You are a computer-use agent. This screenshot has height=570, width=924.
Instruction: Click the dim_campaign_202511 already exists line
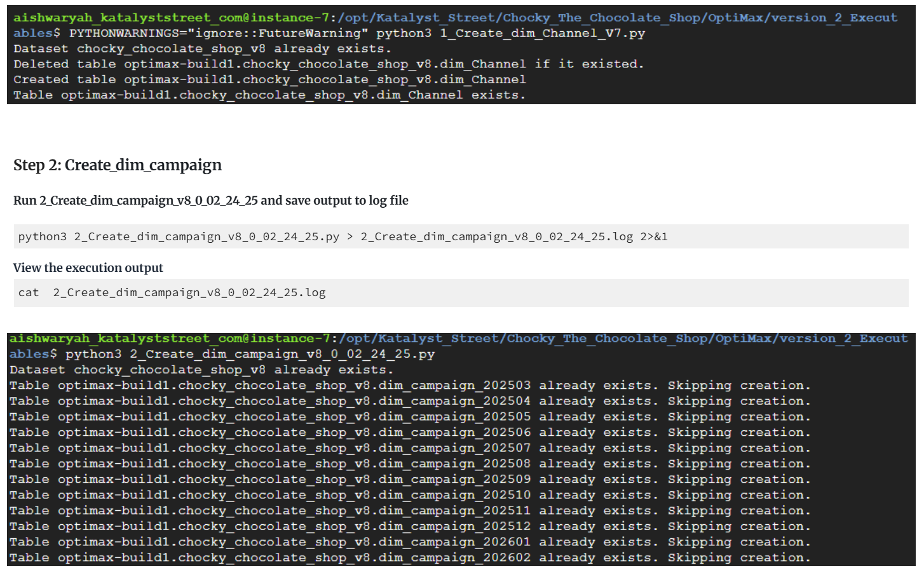click(410, 511)
